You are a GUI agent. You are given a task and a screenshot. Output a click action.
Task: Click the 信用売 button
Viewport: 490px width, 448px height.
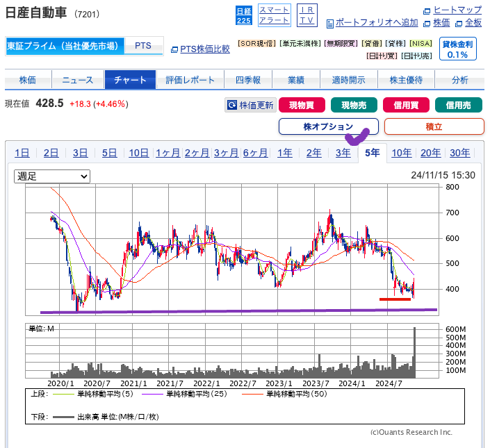459,105
